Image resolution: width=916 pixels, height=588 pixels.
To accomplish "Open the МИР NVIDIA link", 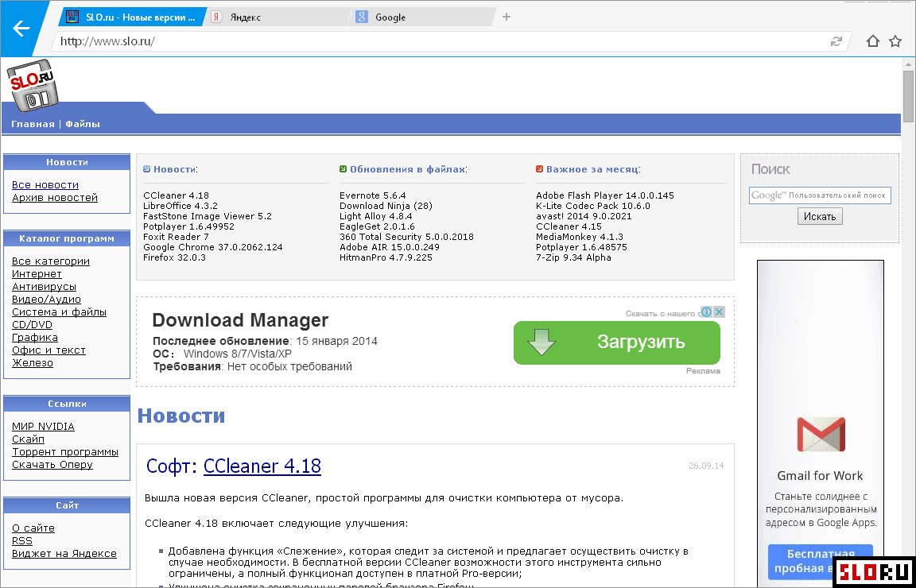I will tap(43, 426).
